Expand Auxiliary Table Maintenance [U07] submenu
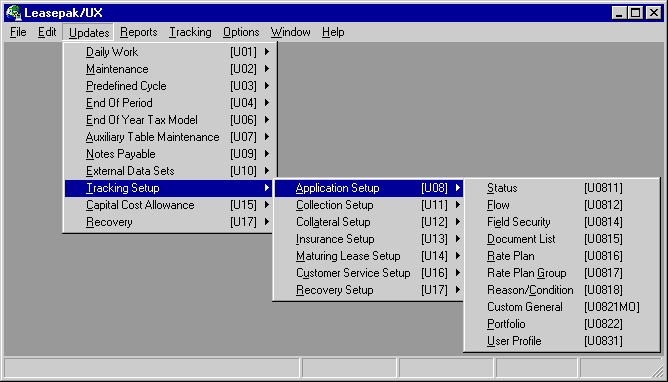This screenshot has height=382, width=668. 170,137
